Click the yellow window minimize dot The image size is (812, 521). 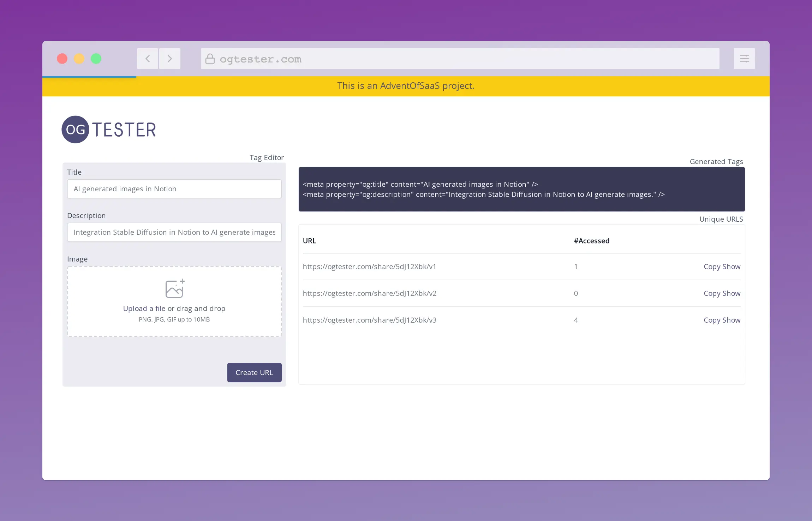tap(79, 59)
